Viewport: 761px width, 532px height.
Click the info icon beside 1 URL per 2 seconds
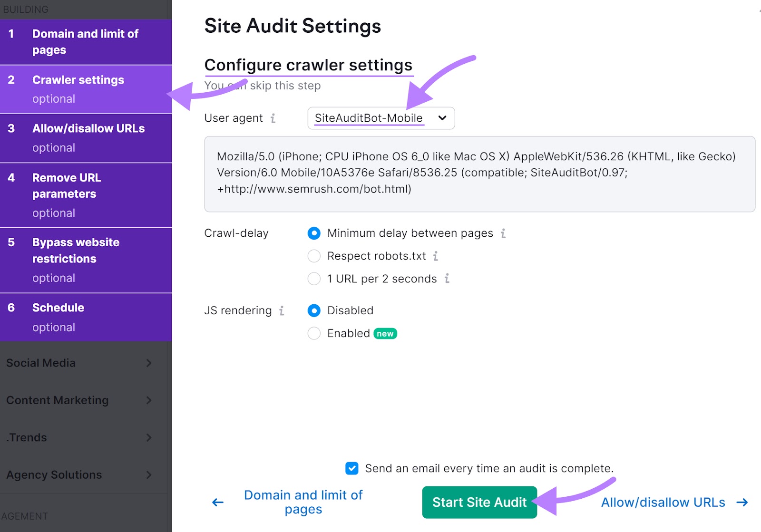point(447,279)
